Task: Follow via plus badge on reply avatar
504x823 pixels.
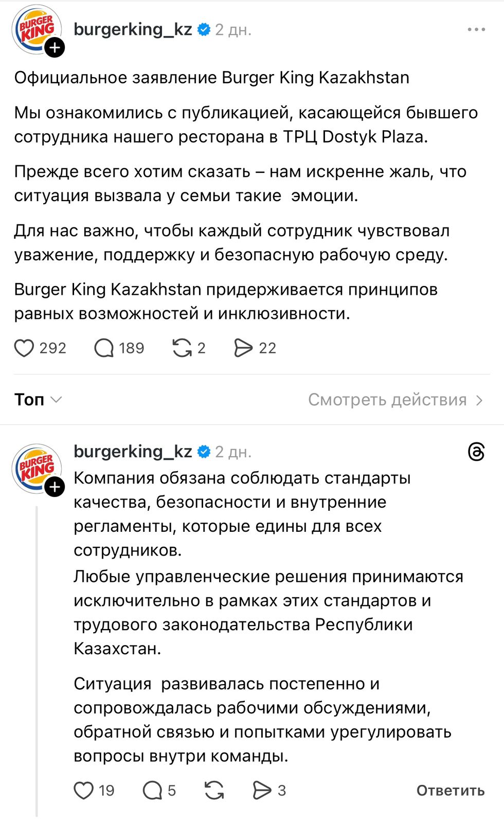Action: [55, 487]
